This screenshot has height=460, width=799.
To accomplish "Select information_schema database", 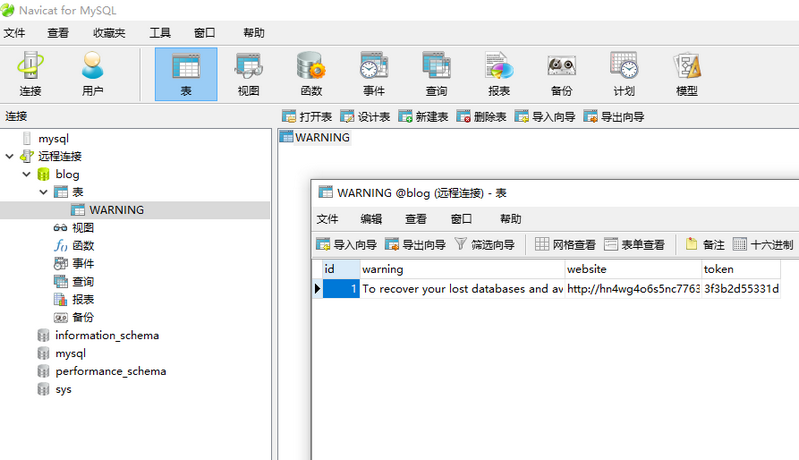I will 107,335.
